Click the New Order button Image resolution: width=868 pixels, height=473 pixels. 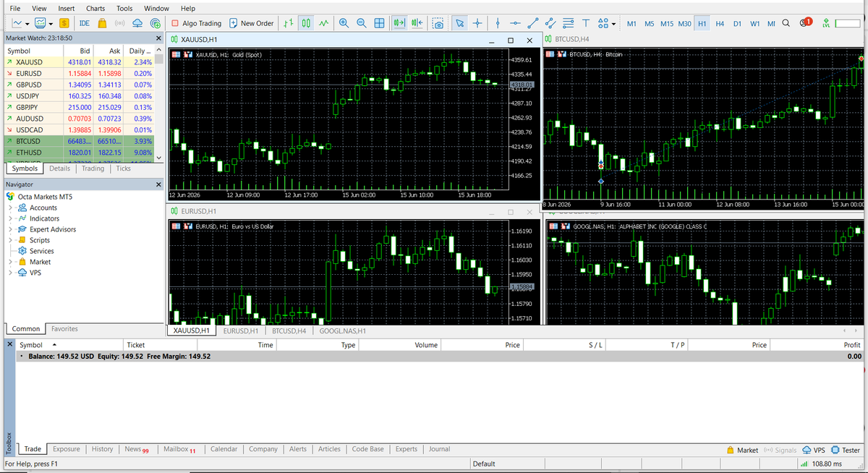click(251, 23)
